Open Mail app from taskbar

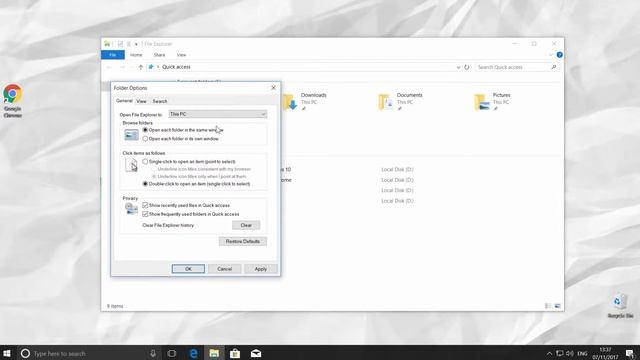tap(256, 353)
